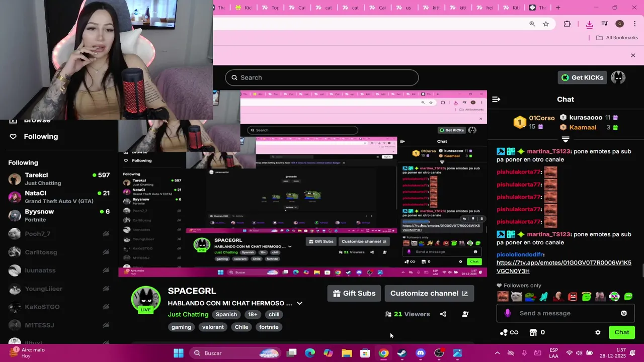Open the emoji picker in message box
Image resolution: width=644 pixels, height=362 pixels.
(624, 313)
